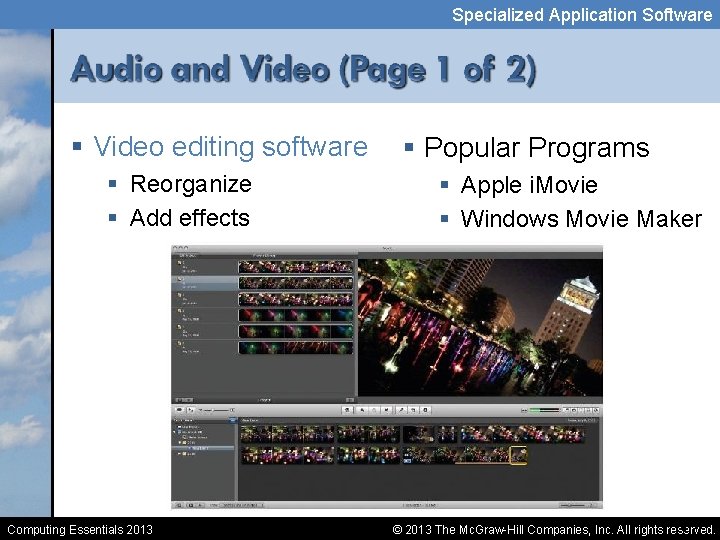Select the highlighted event in Event Library list
This screenshot has height=540, width=720.
pyautogui.click(x=202, y=448)
